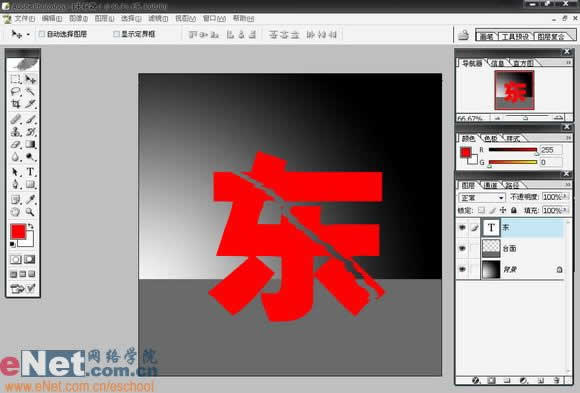Open the File Browser icon in options bar
Image resolution: width=580 pixels, height=393 pixels.
(x=463, y=35)
